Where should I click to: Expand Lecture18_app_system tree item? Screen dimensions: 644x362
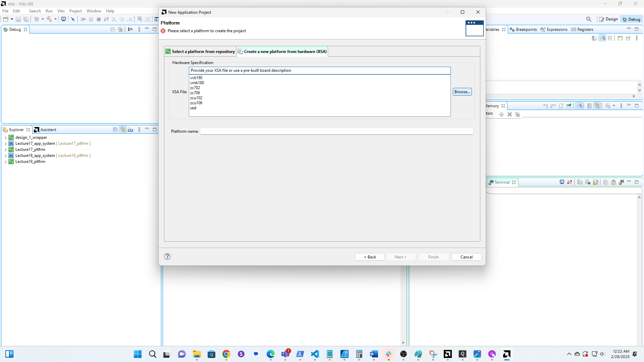(x=5, y=156)
